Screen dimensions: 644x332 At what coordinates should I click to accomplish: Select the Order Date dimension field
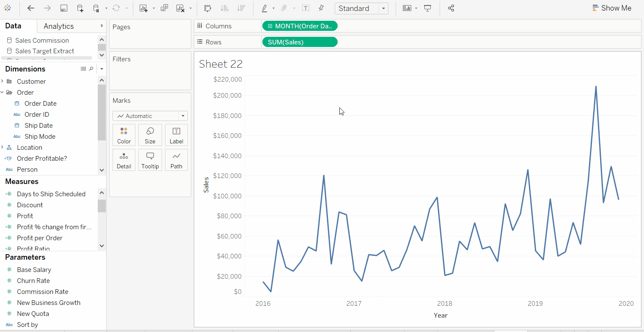(x=40, y=103)
